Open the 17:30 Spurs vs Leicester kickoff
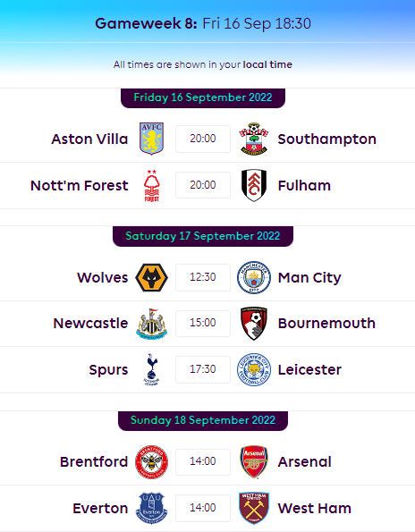The width and height of the screenshot is (415, 532). (203, 369)
